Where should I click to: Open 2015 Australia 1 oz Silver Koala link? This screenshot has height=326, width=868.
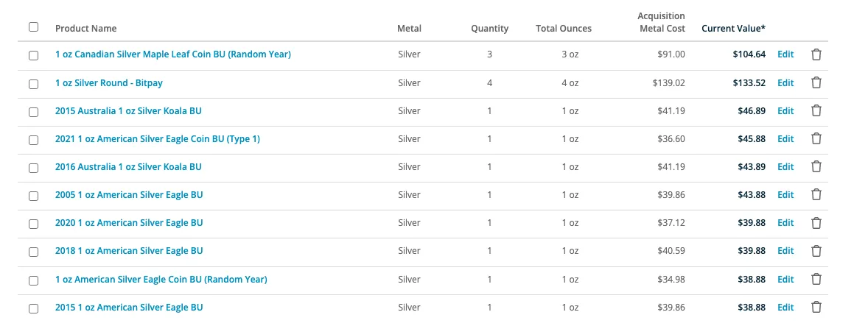pos(128,111)
